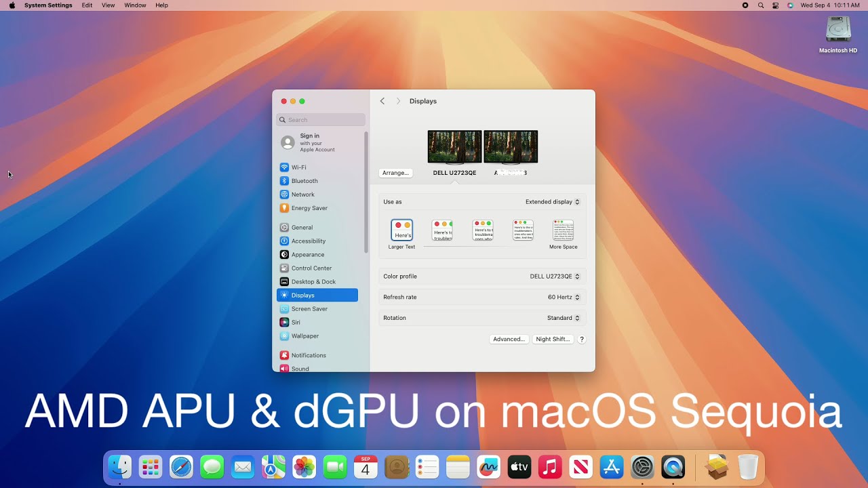
Task: Open Photos from the Dock
Action: point(304,467)
